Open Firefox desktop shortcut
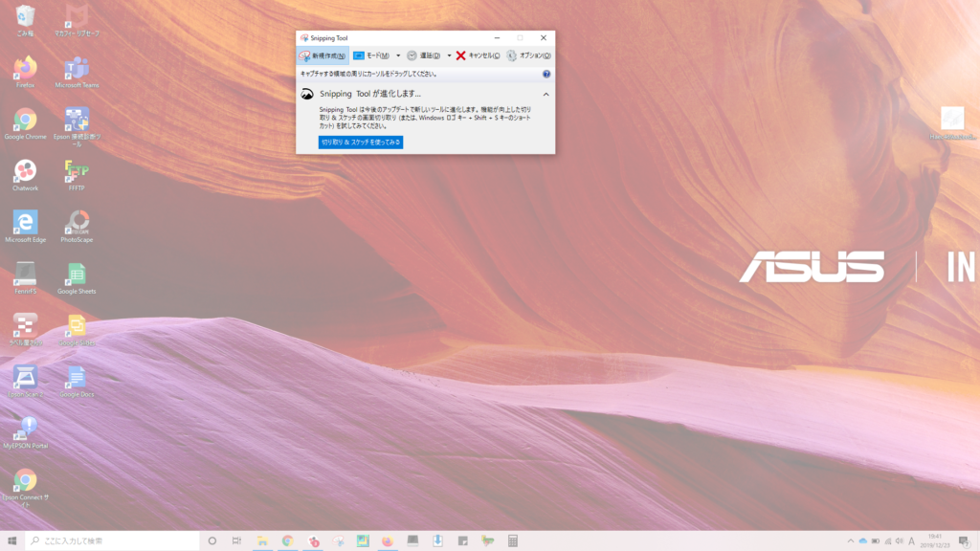Screen dimensions: 980x551 point(25,69)
